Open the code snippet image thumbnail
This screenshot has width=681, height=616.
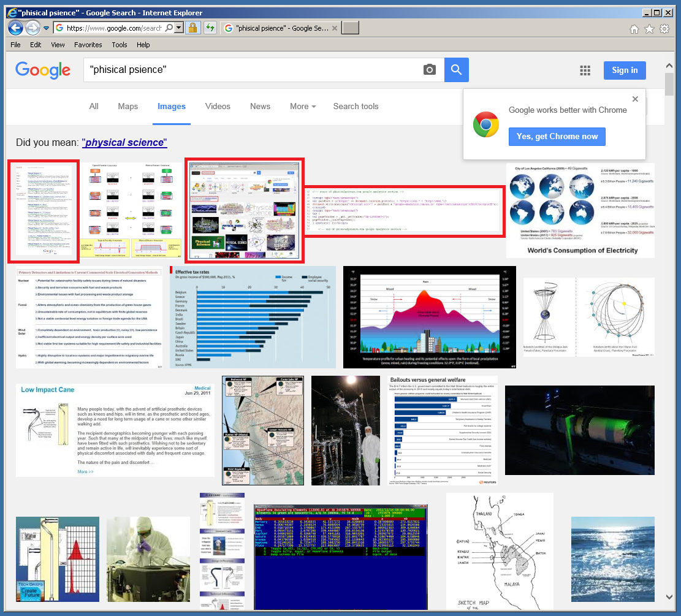405,211
